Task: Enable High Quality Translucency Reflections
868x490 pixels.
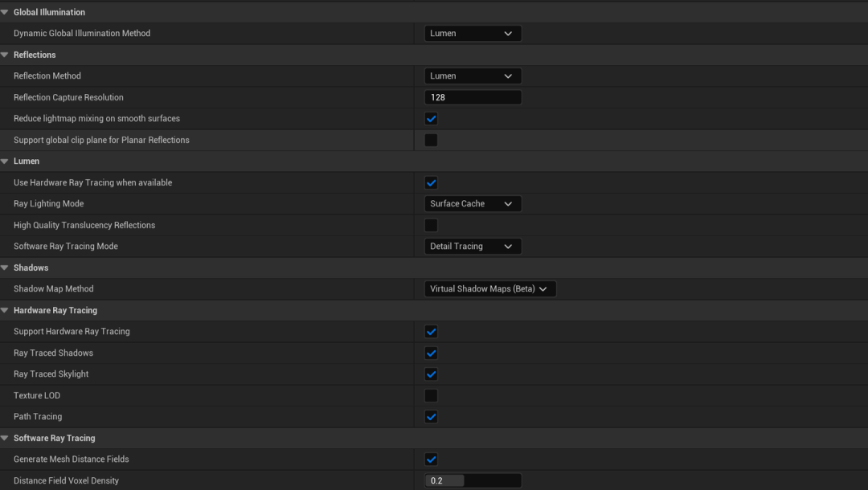Action: tap(431, 225)
